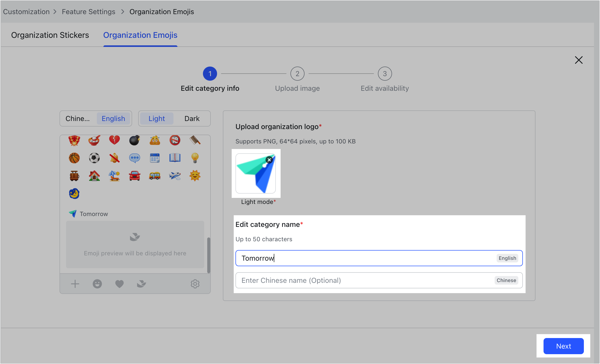Screen dimensions: 600x364
Task: Click the airplane emoji
Action: point(175,176)
